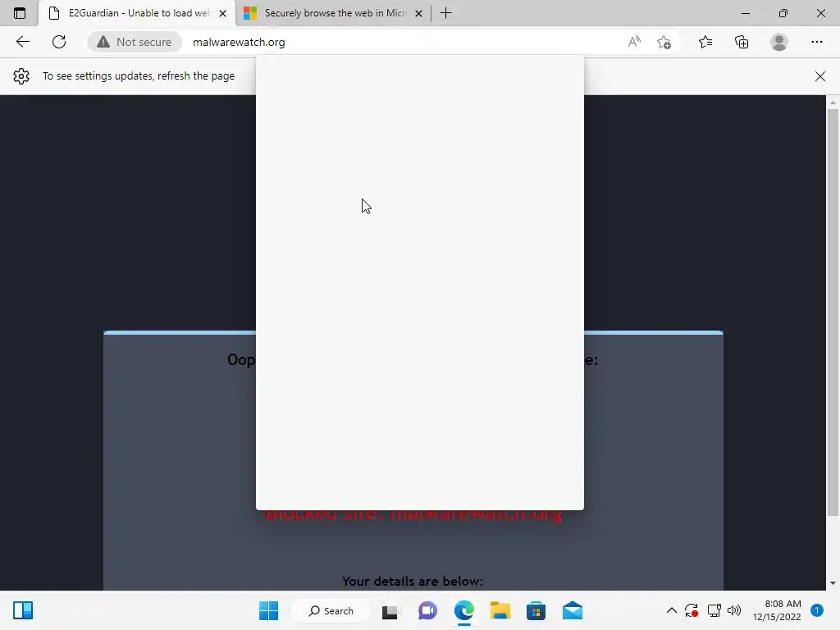Click the settings gear in notification bar
Screen dimensions: 840x630
coord(21,76)
